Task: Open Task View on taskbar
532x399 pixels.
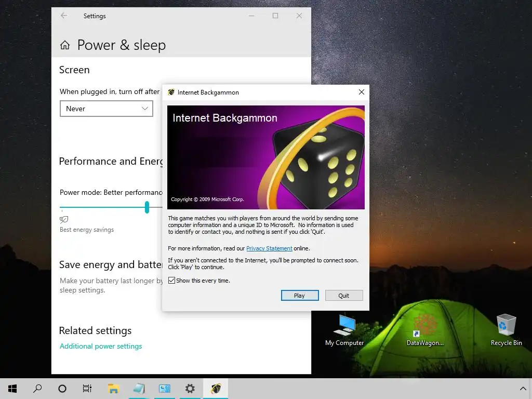Action: click(87, 389)
